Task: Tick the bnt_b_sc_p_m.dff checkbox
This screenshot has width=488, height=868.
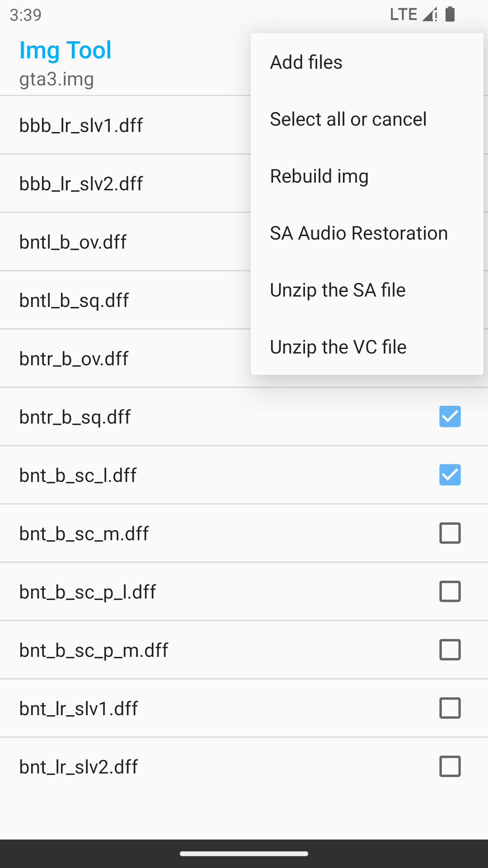Action: [x=450, y=650]
